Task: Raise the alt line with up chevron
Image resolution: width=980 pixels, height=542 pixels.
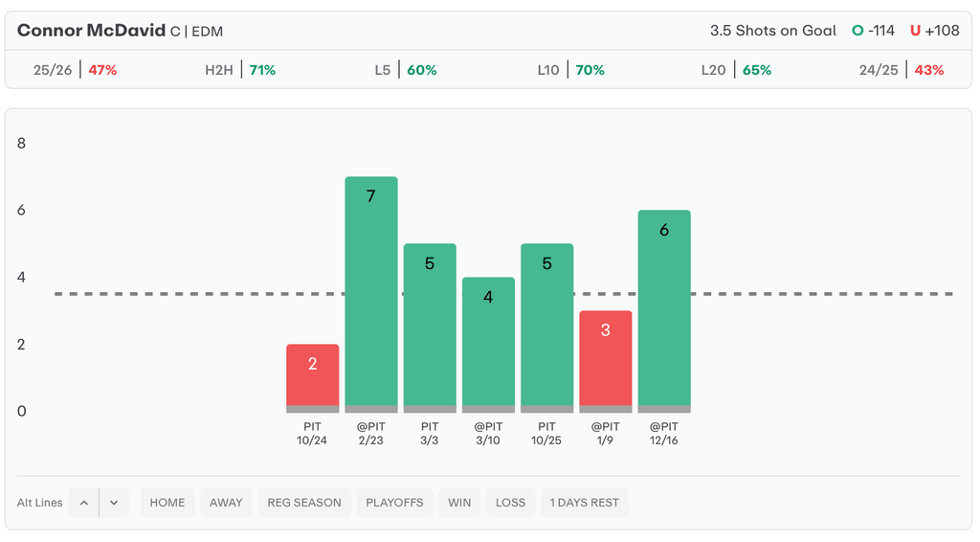Action: click(83, 503)
